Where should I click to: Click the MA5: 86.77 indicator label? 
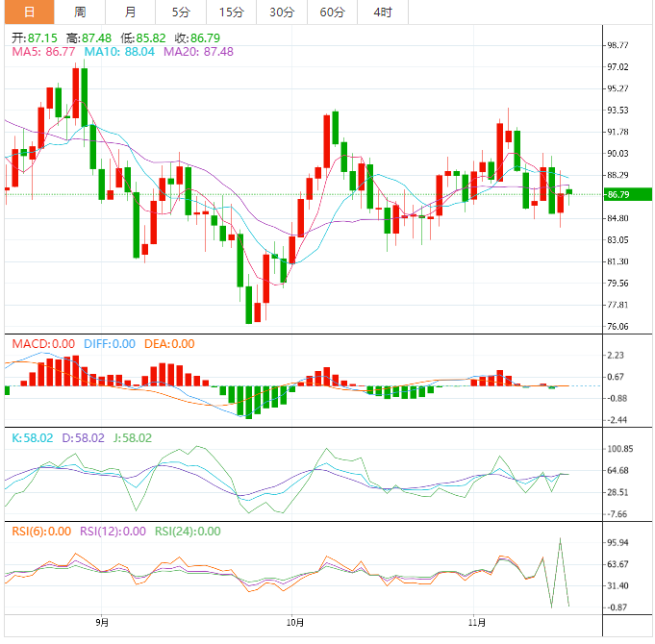coord(43,52)
